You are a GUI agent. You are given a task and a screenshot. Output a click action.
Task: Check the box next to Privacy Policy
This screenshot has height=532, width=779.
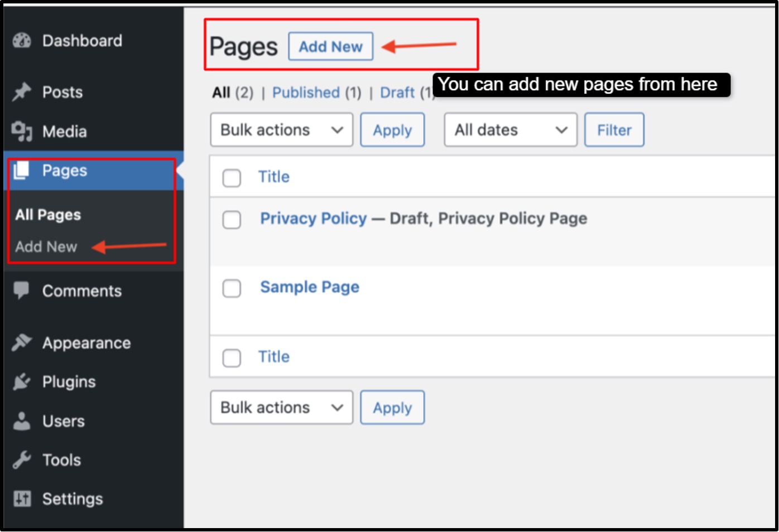pyautogui.click(x=232, y=220)
